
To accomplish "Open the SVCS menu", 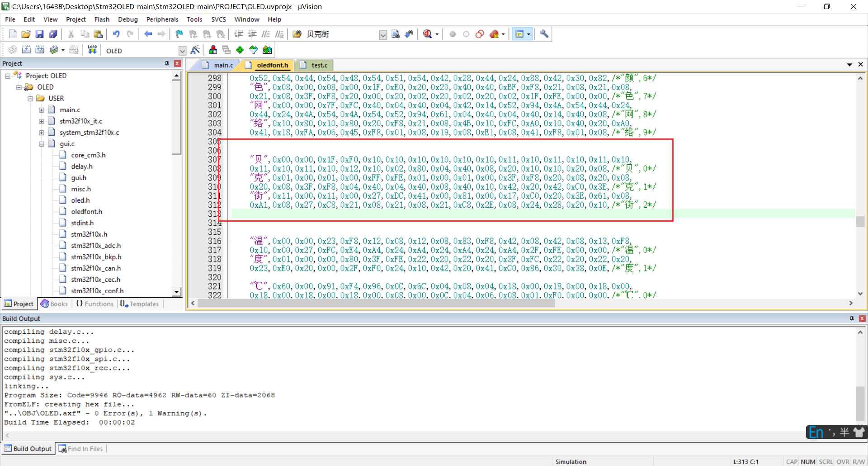I will click(x=218, y=19).
